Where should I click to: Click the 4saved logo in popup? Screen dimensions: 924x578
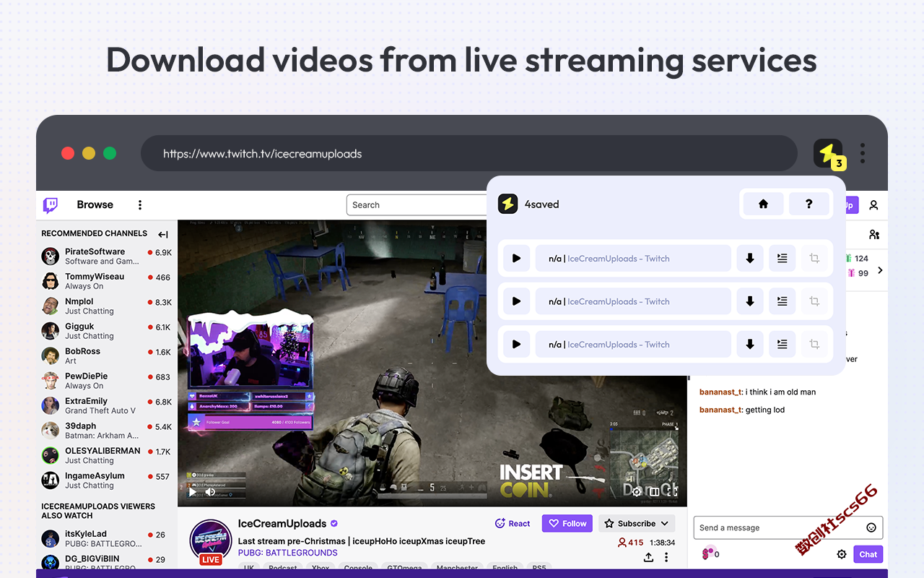[508, 204]
